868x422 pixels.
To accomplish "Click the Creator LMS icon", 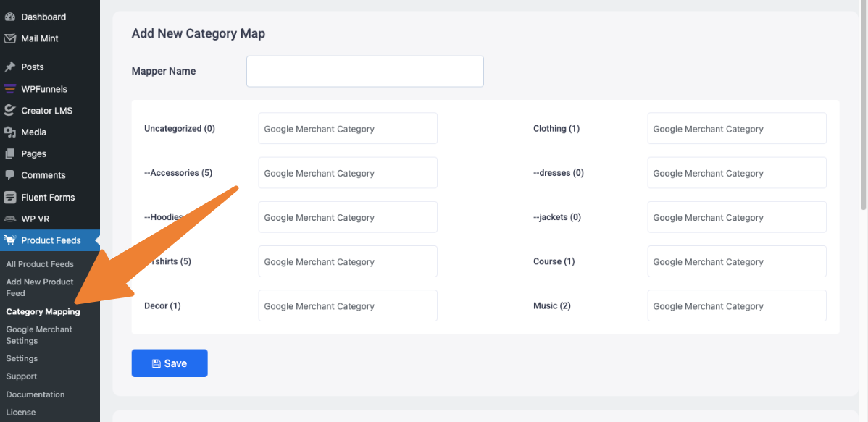I will pyautogui.click(x=10, y=111).
